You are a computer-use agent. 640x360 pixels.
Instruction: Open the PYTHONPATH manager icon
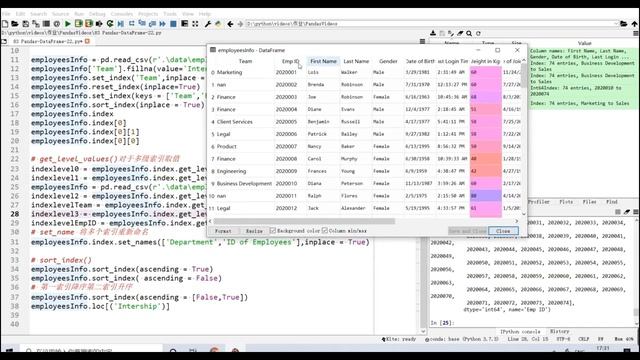pyautogui.click(x=218, y=24)
